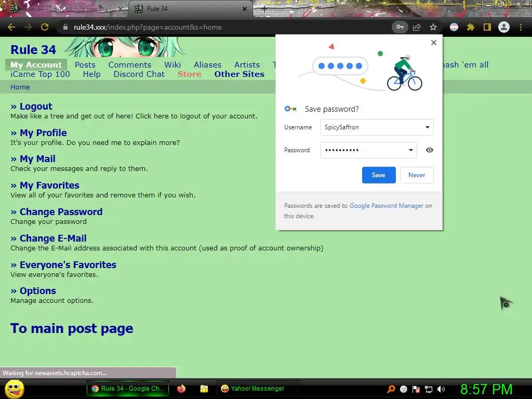The width and height of the screenshot is (532, 399).
Task: Bookmark this page with the star icon
Action: pos(433,27)
